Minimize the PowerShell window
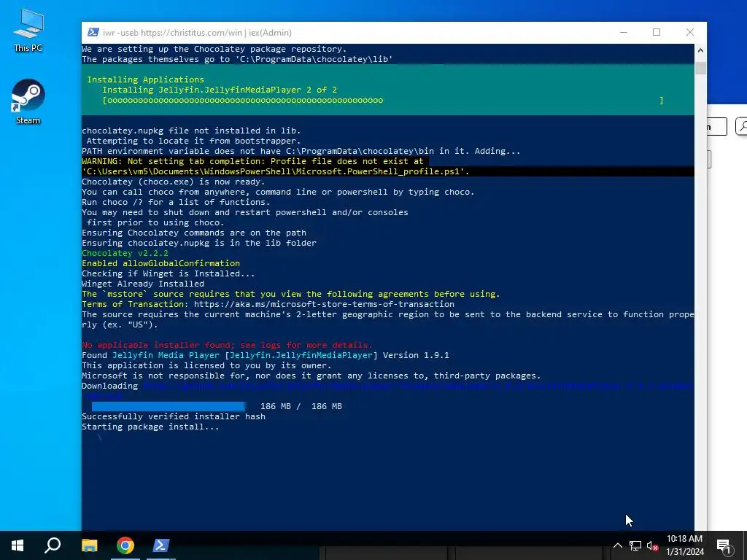Screen dimensions: 747x560 (x=623, y=32)
